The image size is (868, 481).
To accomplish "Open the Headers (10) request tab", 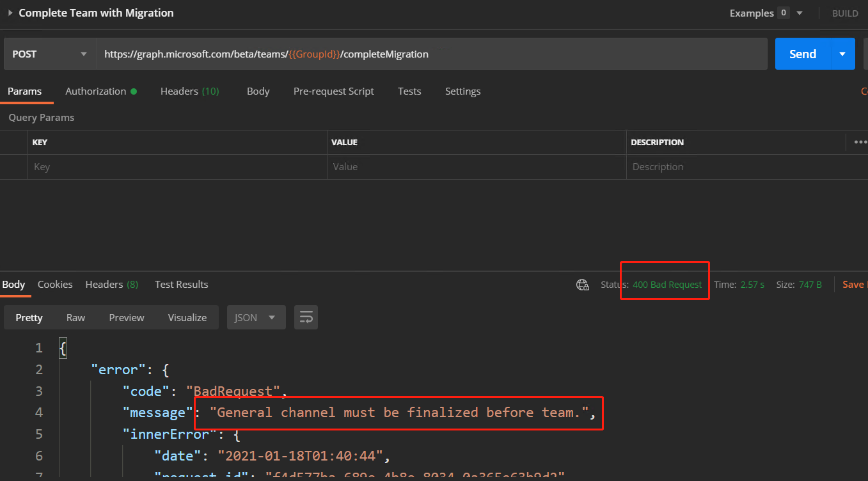I will coord(189,91).
